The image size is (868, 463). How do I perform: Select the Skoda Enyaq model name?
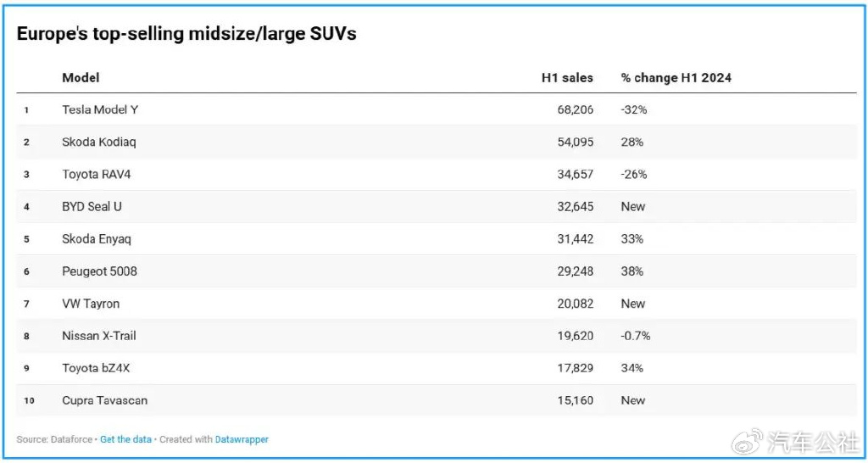pos(97,238)
